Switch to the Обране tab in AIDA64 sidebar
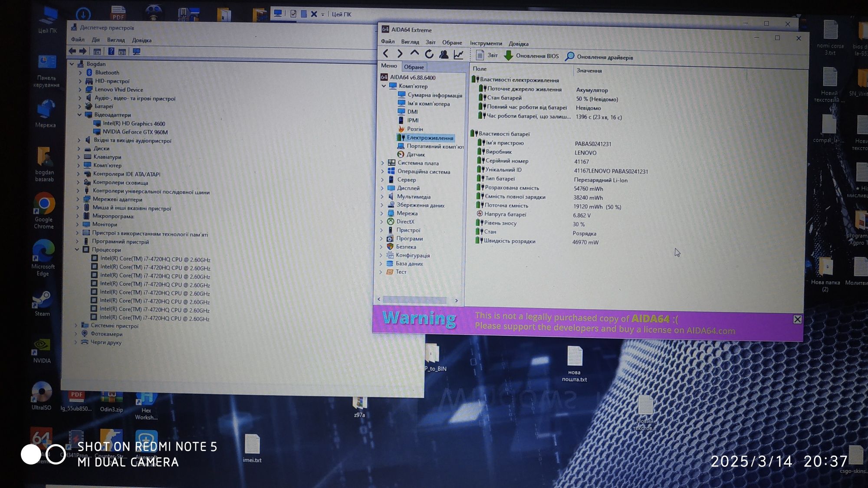Screen dimensions: 868x488 (x=414, y=67)
